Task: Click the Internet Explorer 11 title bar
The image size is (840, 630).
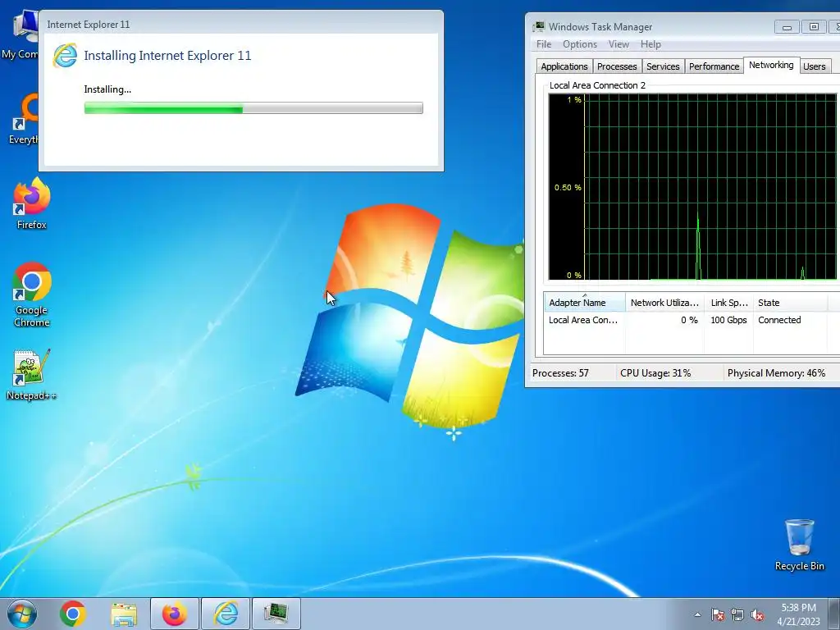Action: click(241, 24)
